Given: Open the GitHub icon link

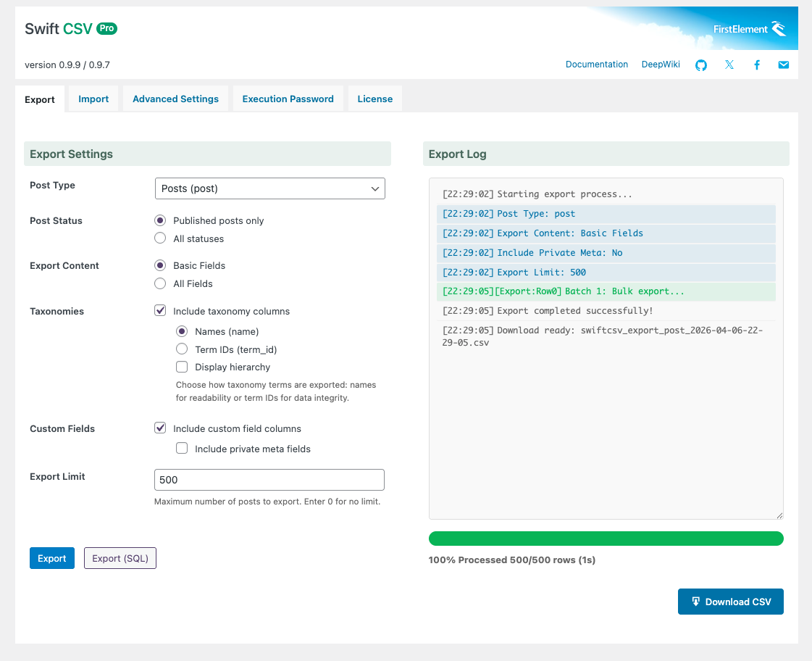Looking at the screenshot, I should 700,65.
